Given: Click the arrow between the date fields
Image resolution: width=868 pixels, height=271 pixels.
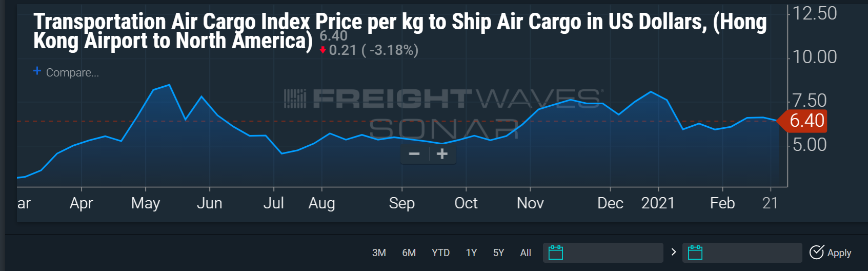Looking at the screenshot, I should pos(674,252).
